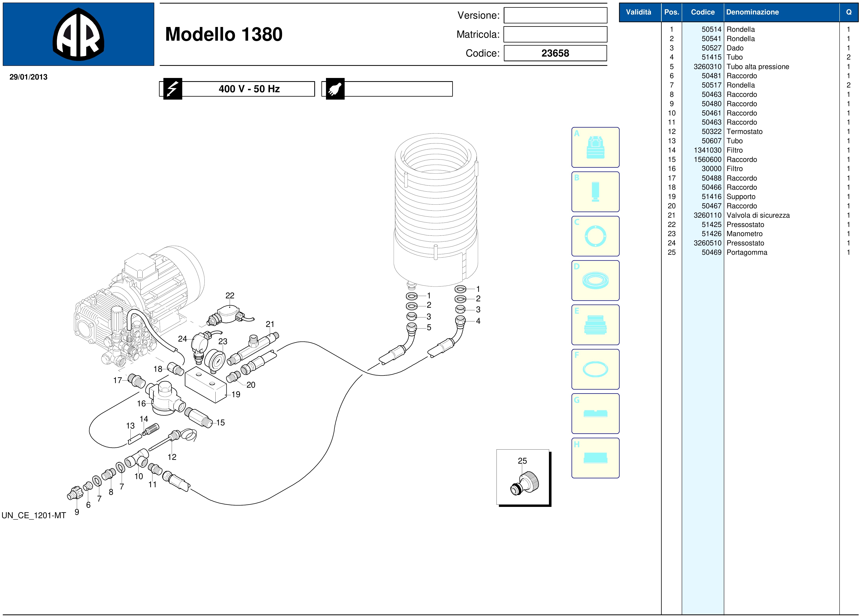The height and width of the screenshot is (616, 861).
Task: Select the Tubo alta pressione row
Action: (x=757, y=67)
